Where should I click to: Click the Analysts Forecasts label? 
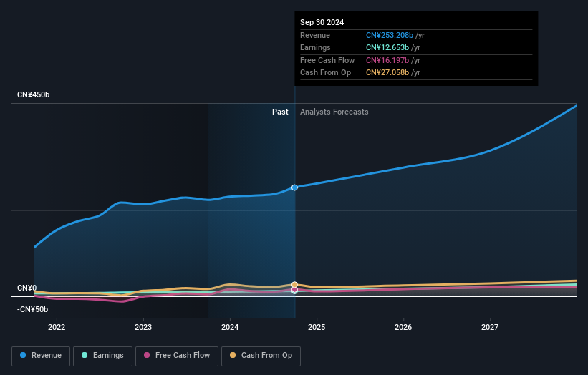334,112
